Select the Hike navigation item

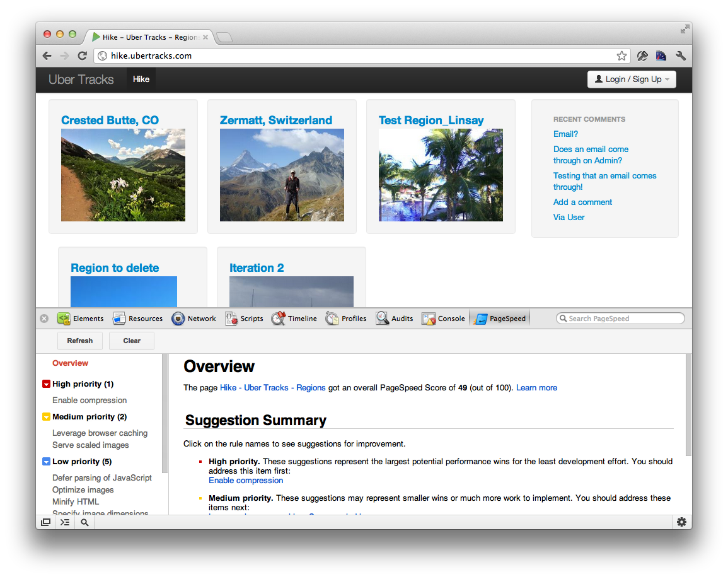[x=141, y=79]
